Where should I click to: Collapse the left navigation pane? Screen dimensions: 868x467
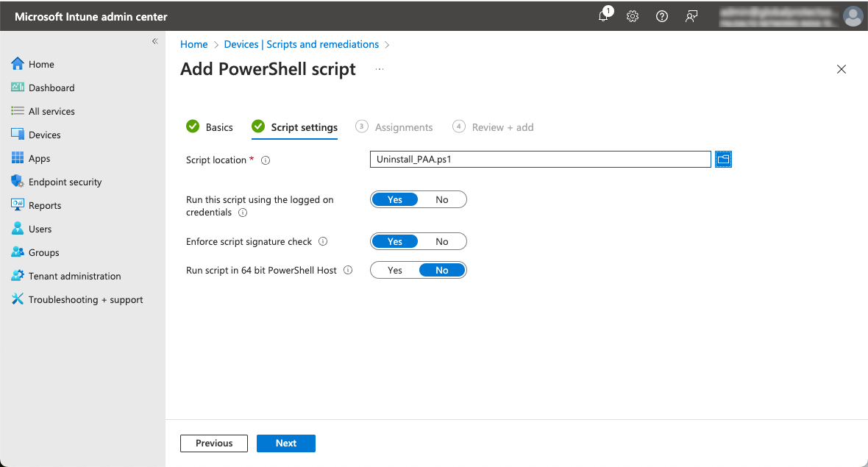[x=154, y=42]
